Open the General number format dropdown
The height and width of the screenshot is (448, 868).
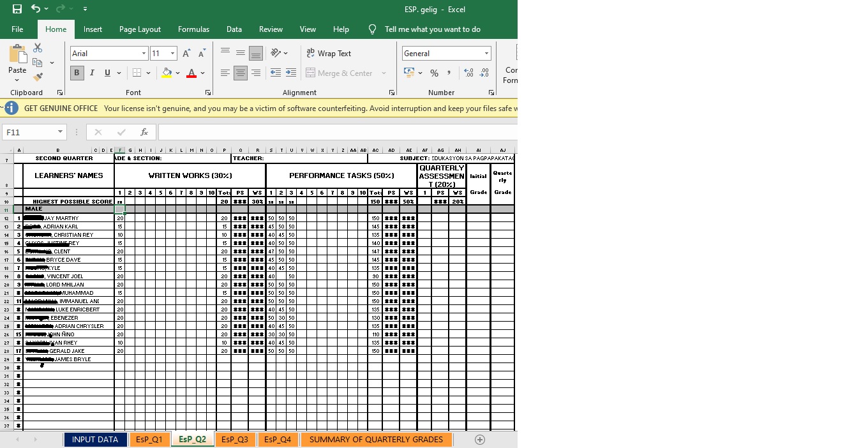point(486,54)
